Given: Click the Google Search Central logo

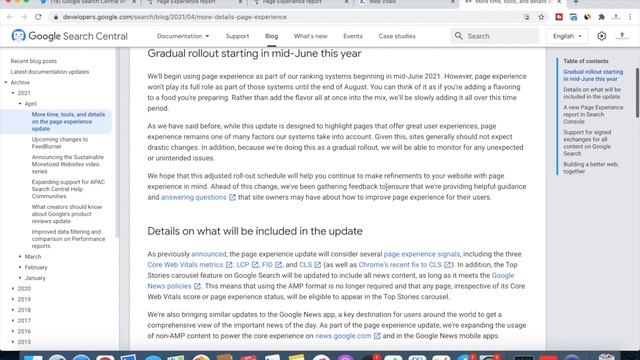Looking at the screenshot, I should [x=69, y=36].
